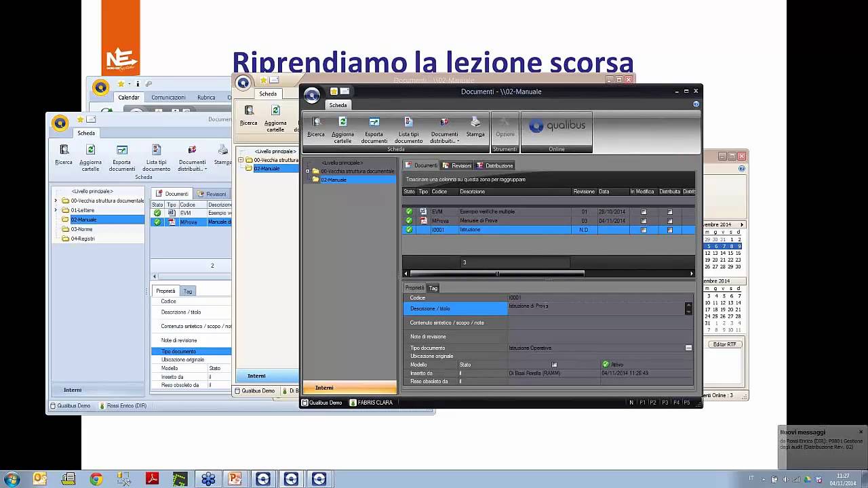The image size is (868, 488).
Task: Open Rubrica tab in rear Calendar window
Action: [x=206, y=98]
